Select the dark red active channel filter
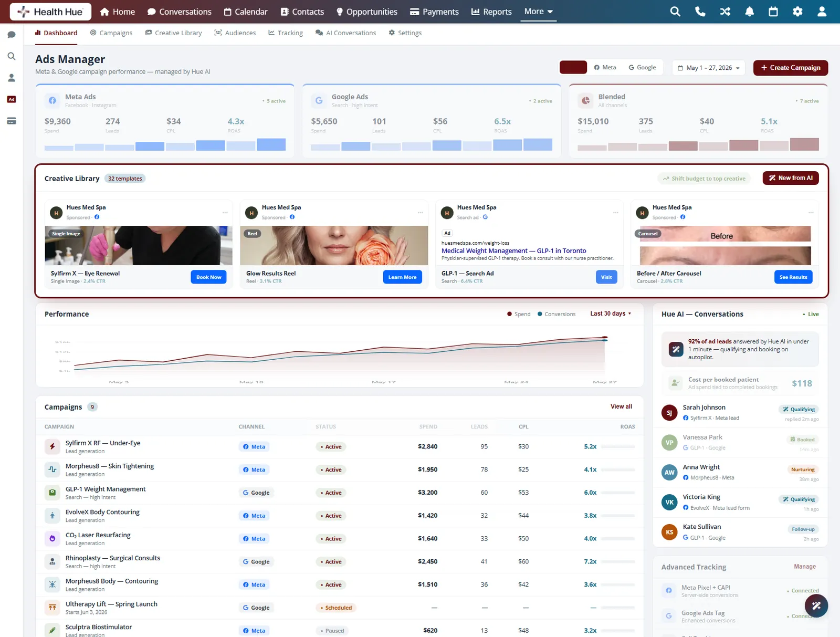This screenshot has width=840, height=637. (x=573, y=67)
